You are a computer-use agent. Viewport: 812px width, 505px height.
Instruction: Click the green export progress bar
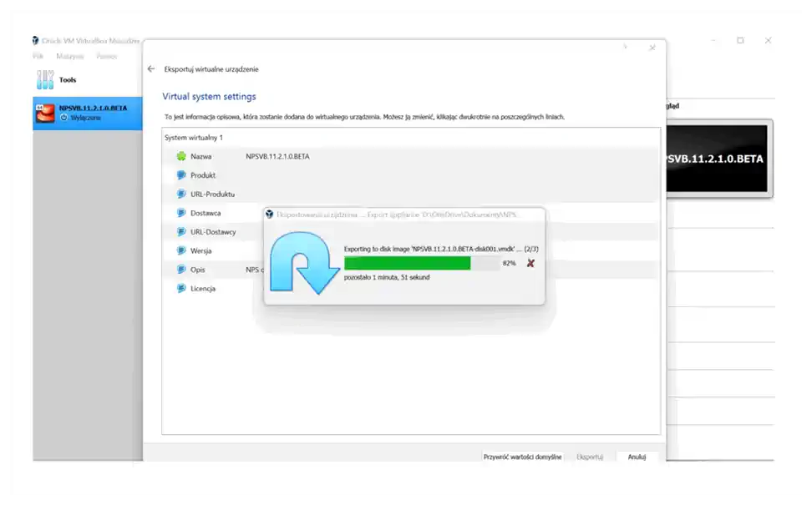click(x=409, y=262)
